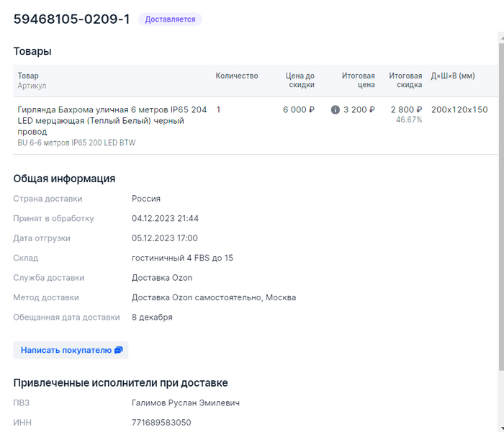504x432 pixels.
Task: Click the Гирлянда Бахрома product name
Action: [x=112, y=120]
